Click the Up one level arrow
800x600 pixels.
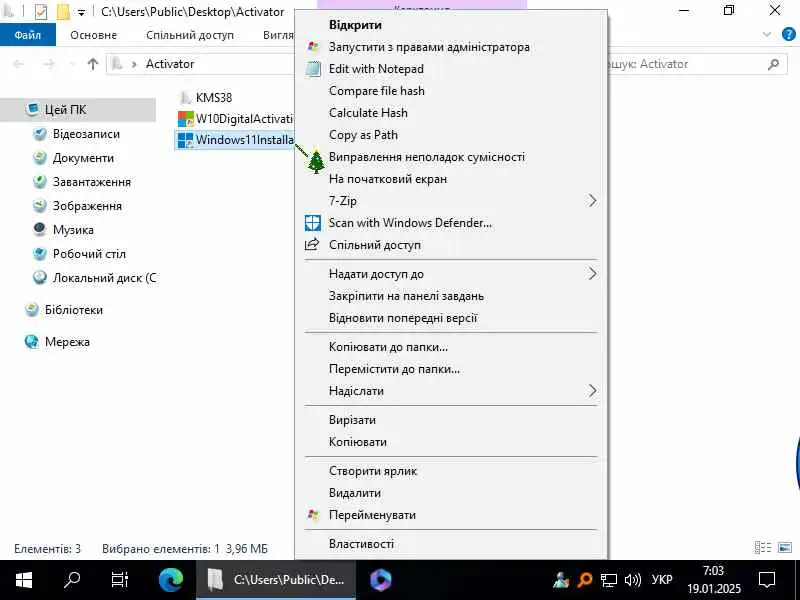[x=92, y=64]
